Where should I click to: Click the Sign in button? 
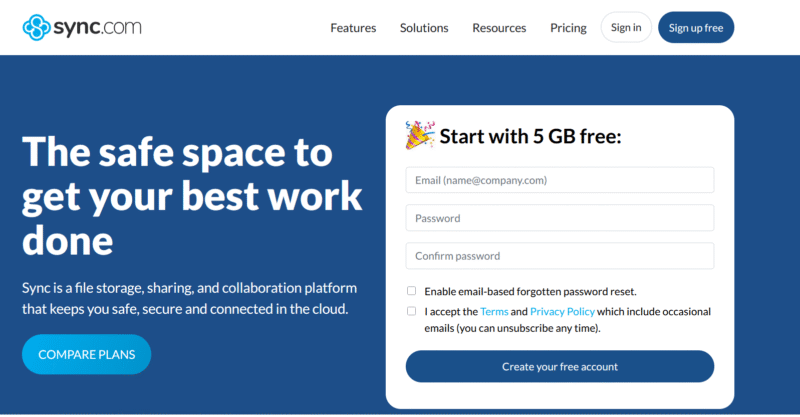tap(626, 27)
